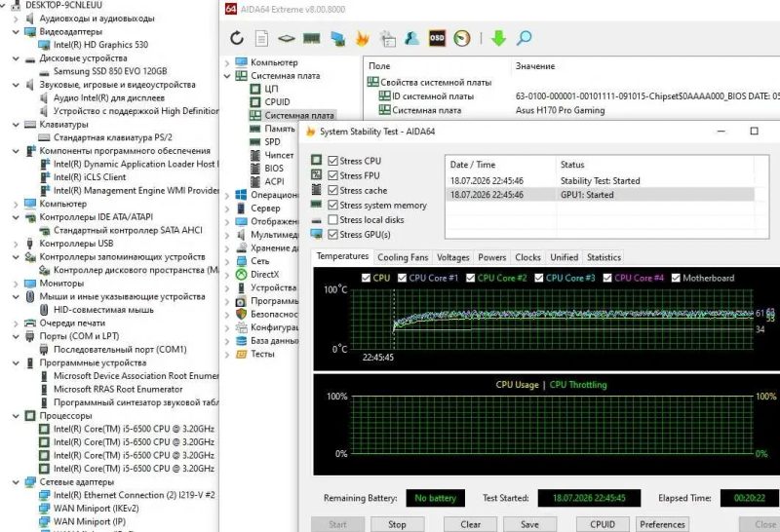Collapse Видеоадаптеры in Device Manager
This screenshot has height=532, width=780.
pyautogui.click(x=16, y=32)
